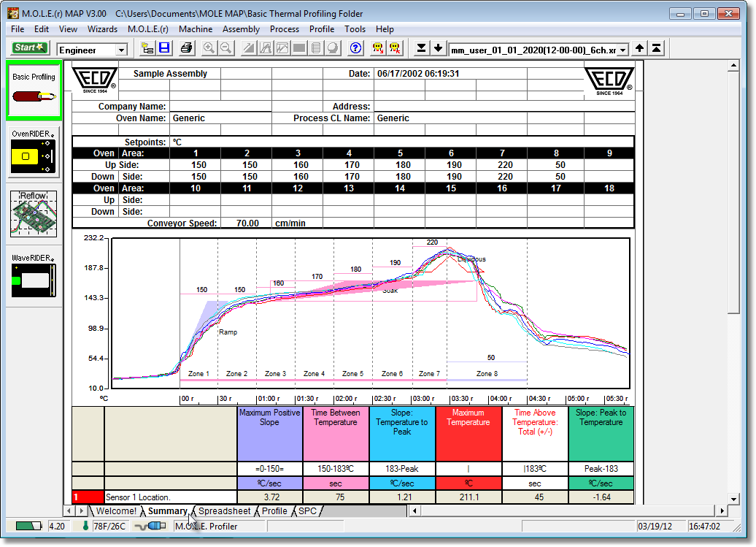Select the Reflow environment icon

click(x=34, y=214)
